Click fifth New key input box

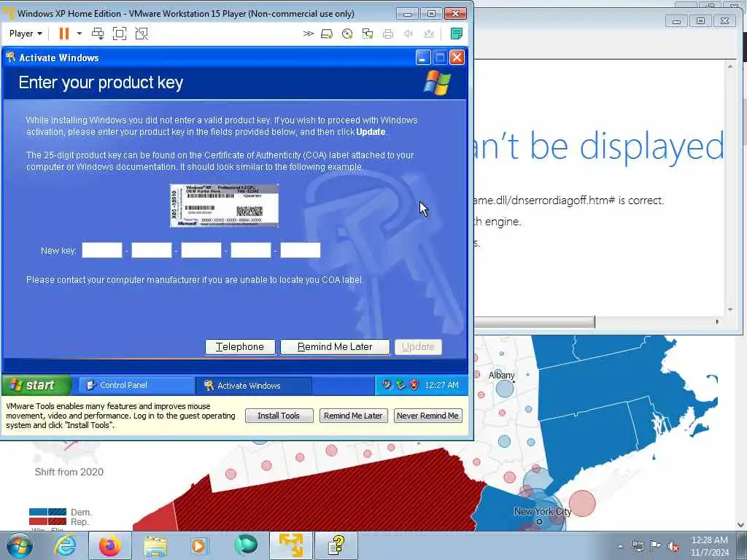pos(300,250)
